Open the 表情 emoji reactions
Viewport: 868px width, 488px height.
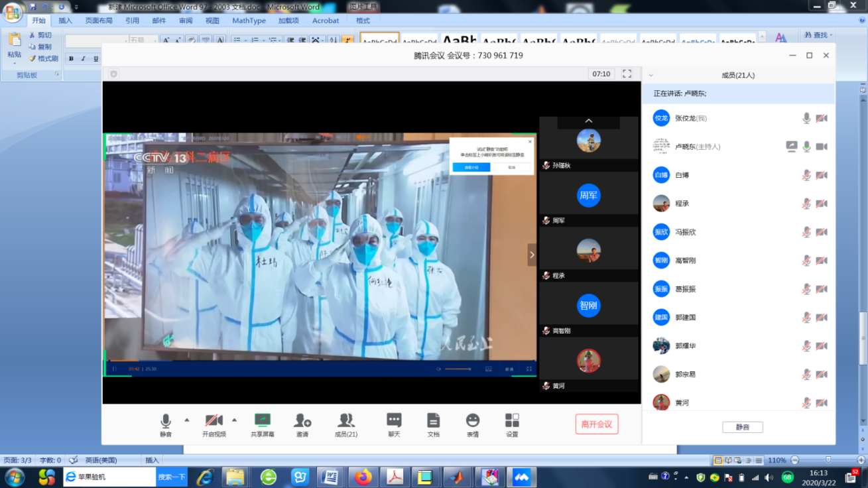tap(473, 425)
